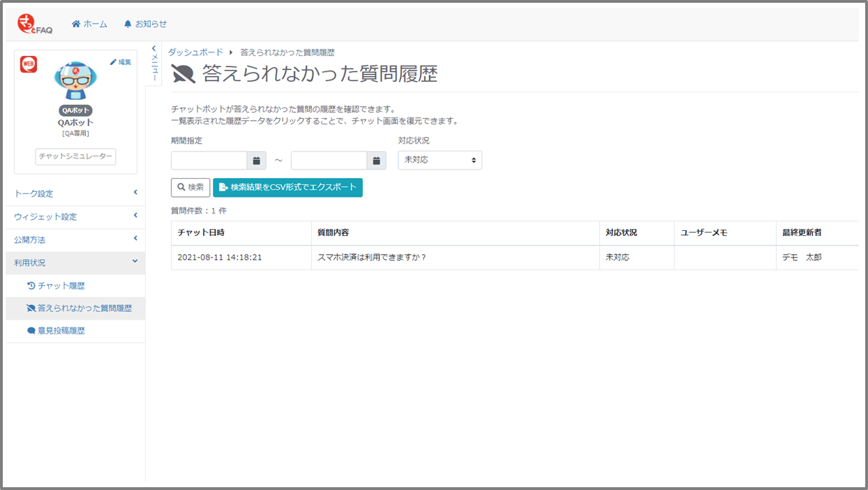Collapse the 利用状況 menu section
868x490 pixels.
coord(75,262)
